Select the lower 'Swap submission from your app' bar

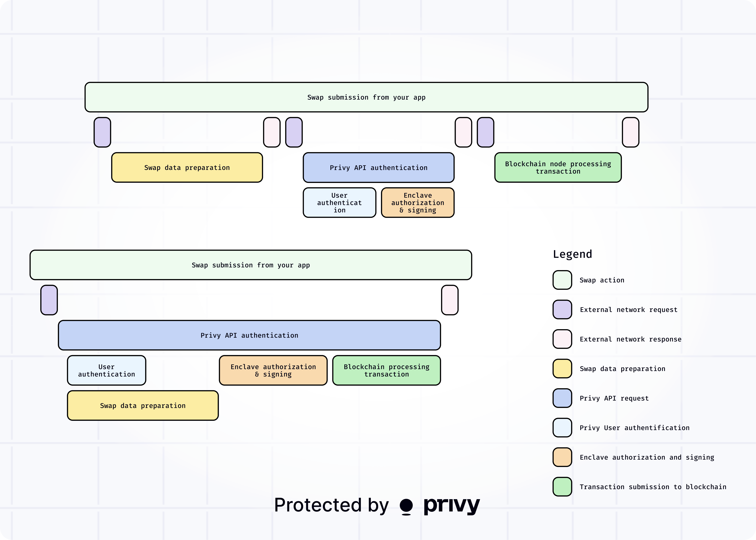coord(251,265)
